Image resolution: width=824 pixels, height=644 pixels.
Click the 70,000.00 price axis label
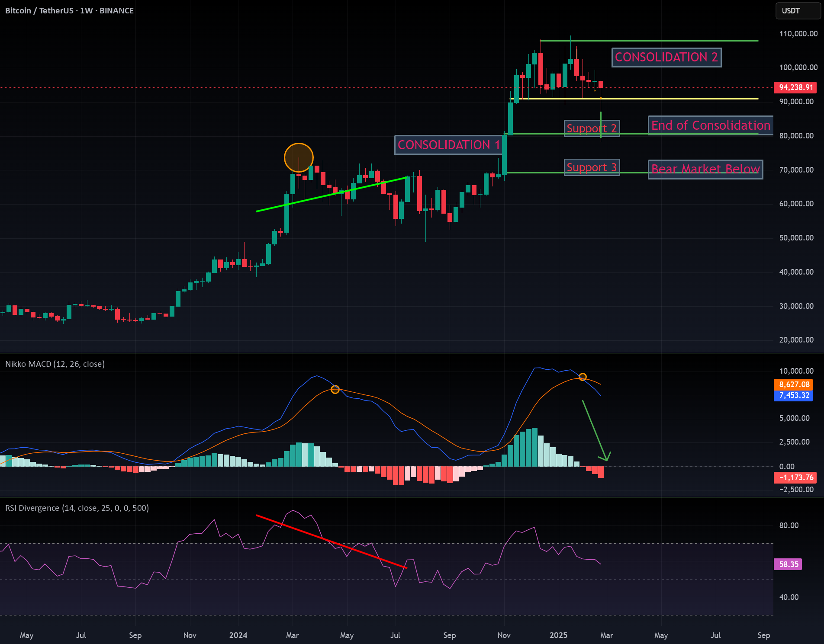[x=796, y=170]
